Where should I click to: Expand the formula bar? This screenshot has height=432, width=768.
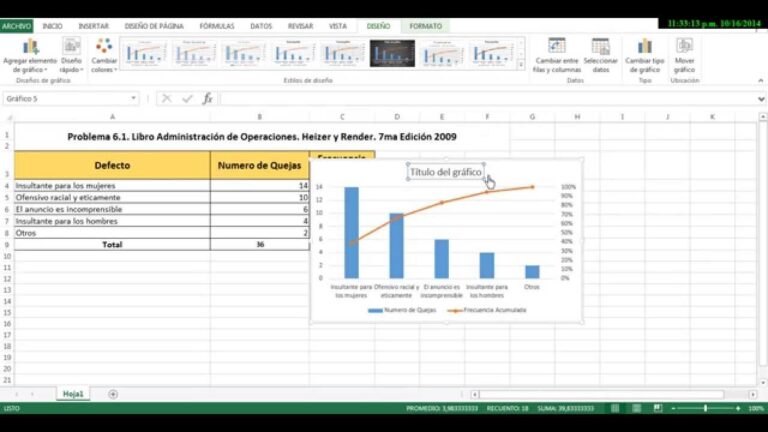pyautogui.click(x=760, y=99)
